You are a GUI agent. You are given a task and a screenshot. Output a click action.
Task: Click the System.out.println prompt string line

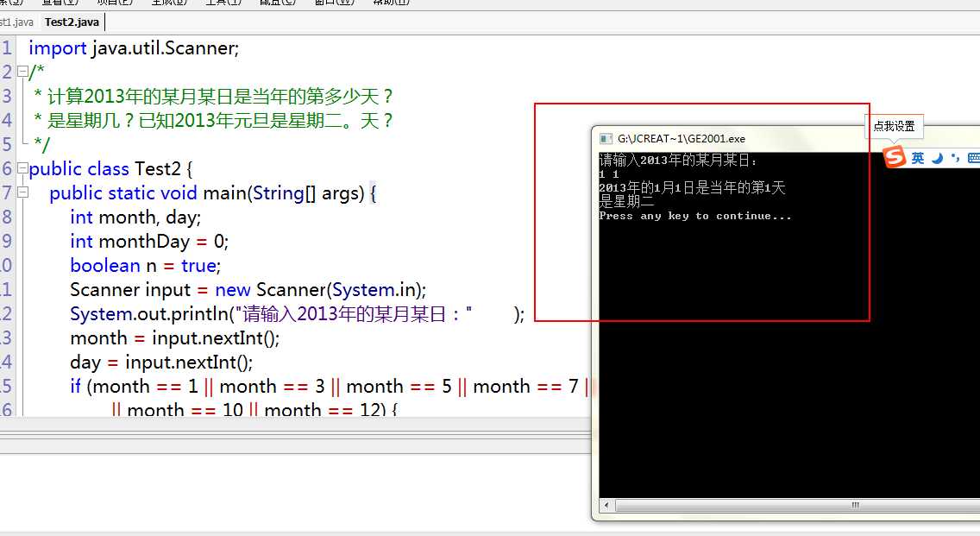pyautogui.click(x=297, y=314)
